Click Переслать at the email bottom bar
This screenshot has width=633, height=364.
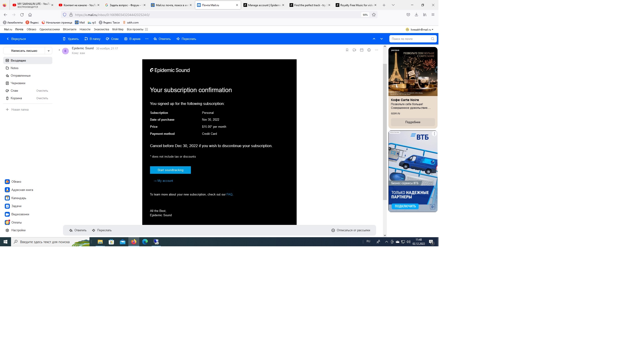click(102, 230)
